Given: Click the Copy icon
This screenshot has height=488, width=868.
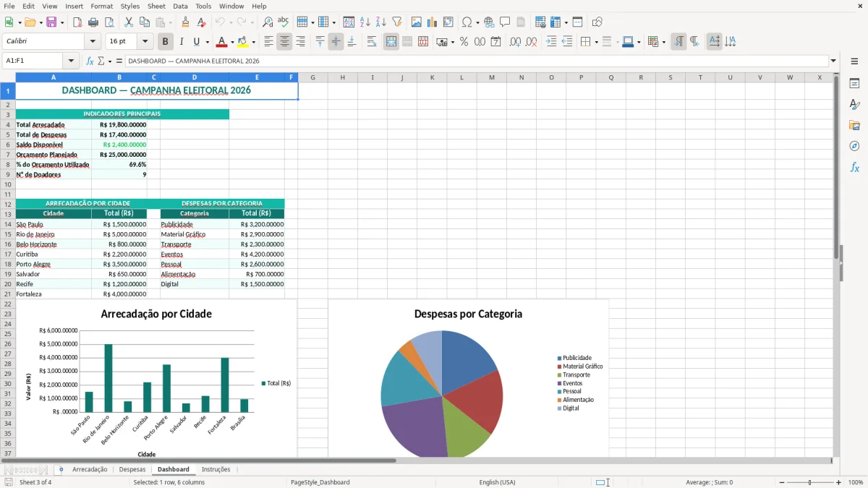Looking at the screenshot, I should pos(145,22).
